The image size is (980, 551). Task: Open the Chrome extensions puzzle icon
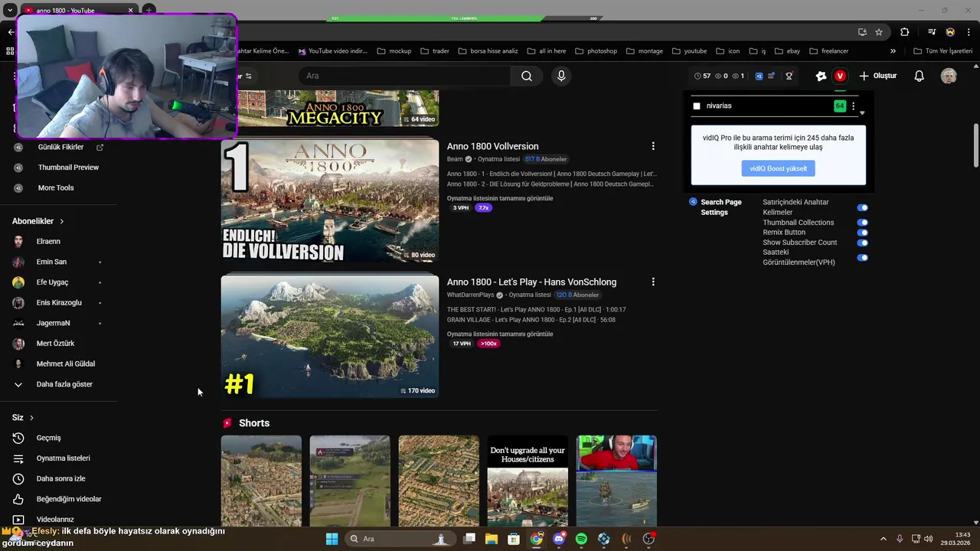[905, 32]
